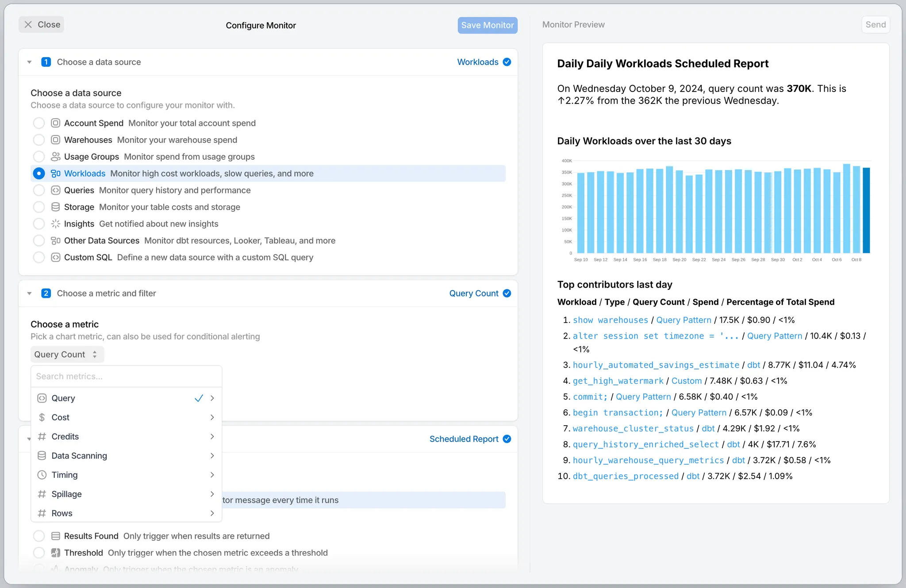
Task: Choose the Cost metric category
Action: (126, 417)
